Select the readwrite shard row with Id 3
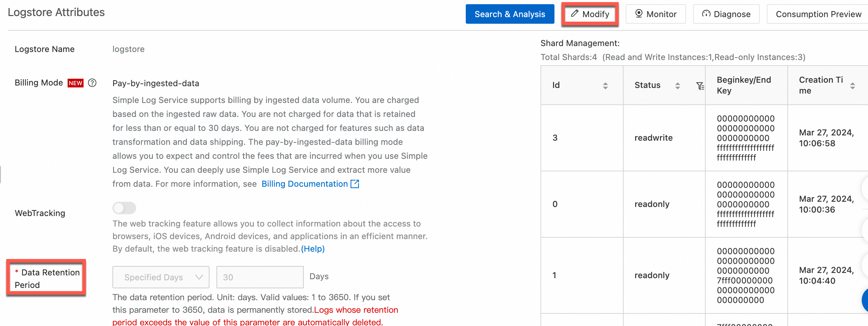The image size is (868, 326). (x=653, y=138)
